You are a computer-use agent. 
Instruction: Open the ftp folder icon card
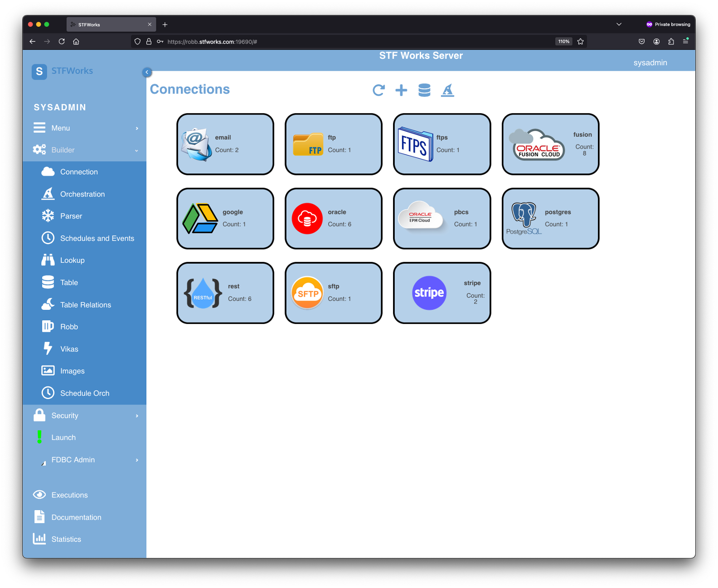(308, 145)
